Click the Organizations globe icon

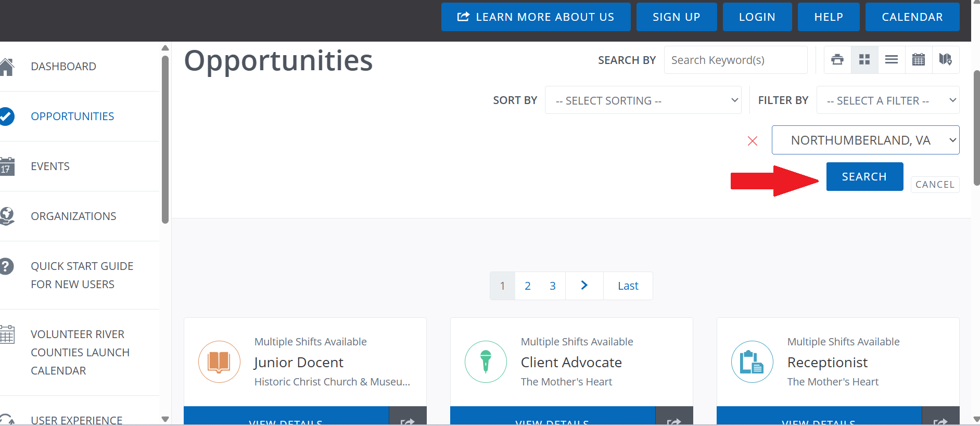coord(7,216)
